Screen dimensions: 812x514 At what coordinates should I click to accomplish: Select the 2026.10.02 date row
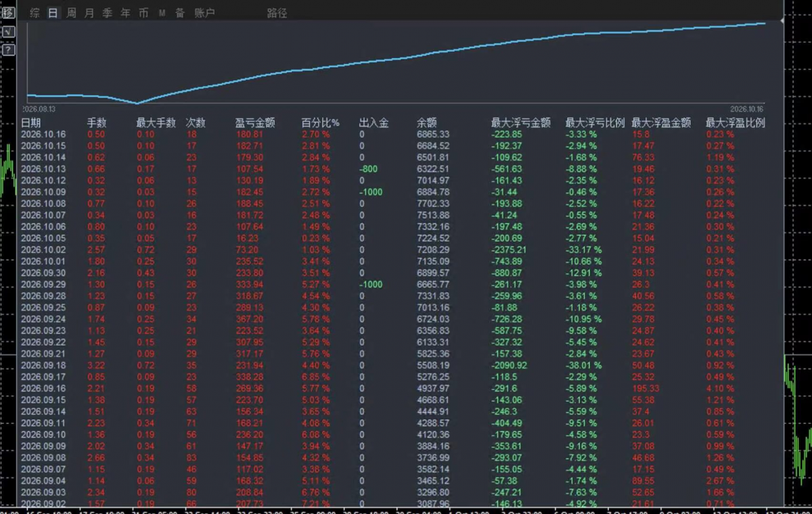43,250
